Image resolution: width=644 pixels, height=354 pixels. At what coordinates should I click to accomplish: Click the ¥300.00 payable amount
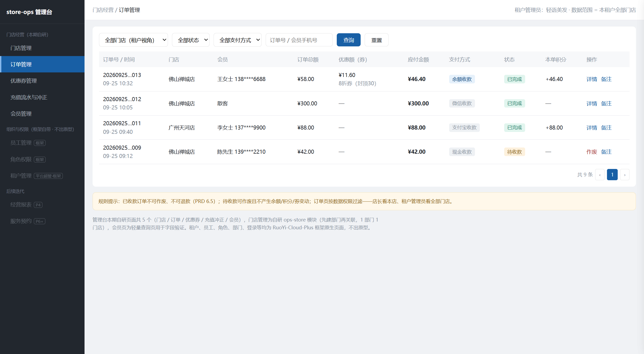(418, 104)
